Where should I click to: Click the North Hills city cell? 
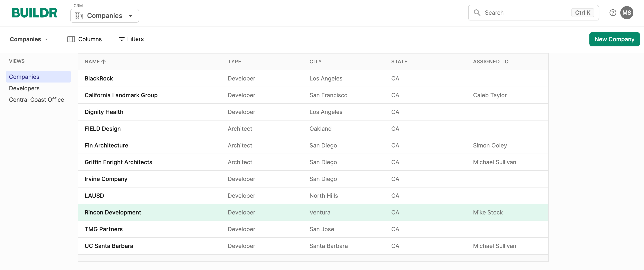coord(323,196)
